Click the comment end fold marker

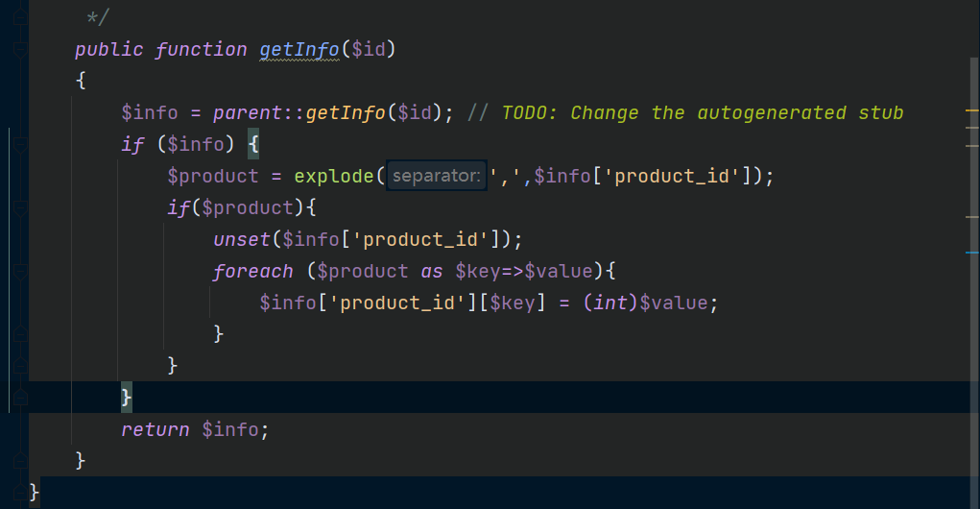[20, 17]
